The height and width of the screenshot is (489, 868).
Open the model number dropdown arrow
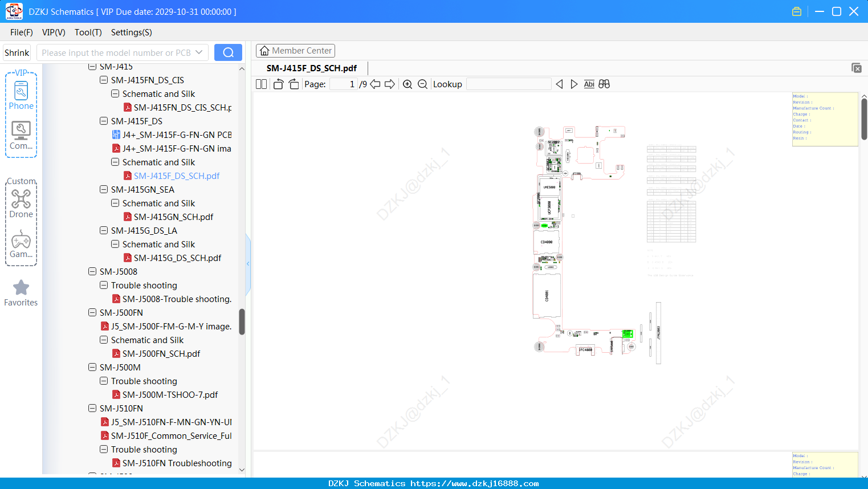click(x=199, y=52)
